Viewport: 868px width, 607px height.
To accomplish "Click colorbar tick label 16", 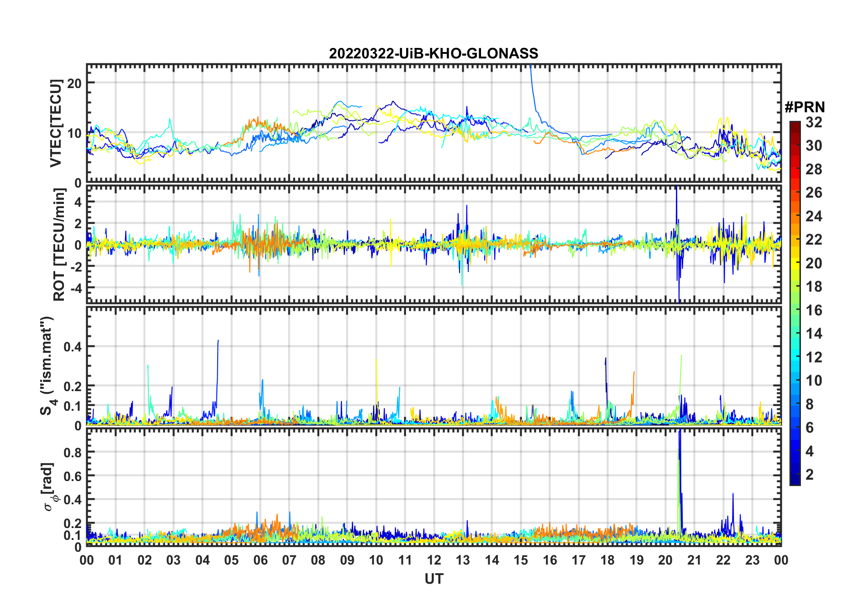I will tap(814, 310).
